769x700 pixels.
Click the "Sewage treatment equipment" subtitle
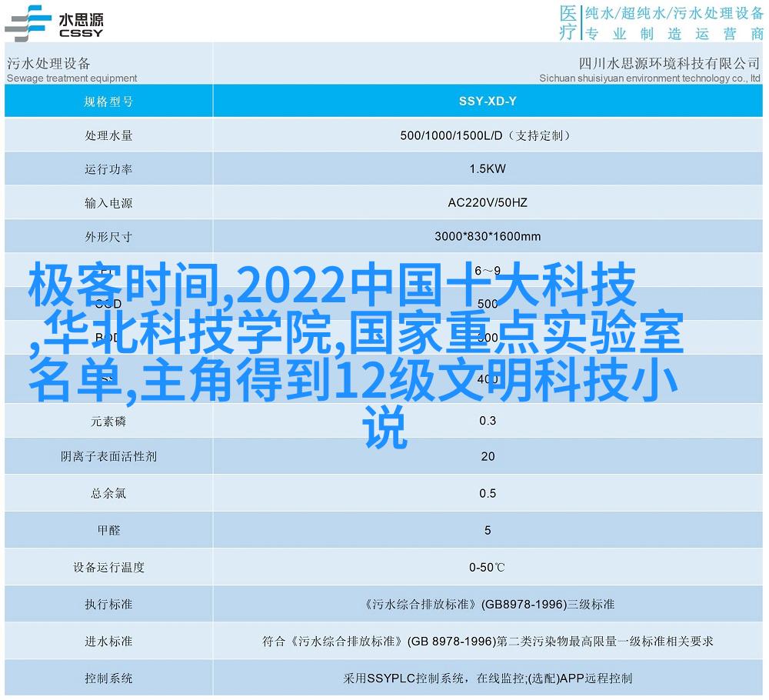point(72,78)
